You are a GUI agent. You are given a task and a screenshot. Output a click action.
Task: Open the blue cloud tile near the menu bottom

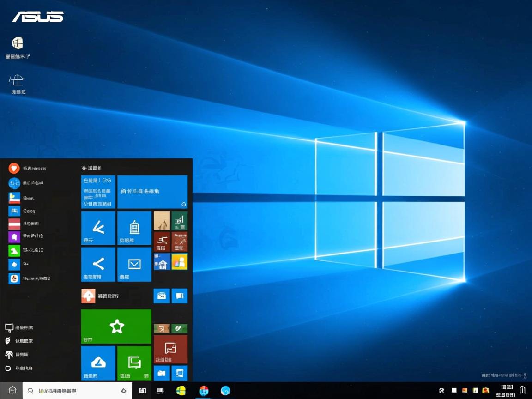(x=98, y=363)
